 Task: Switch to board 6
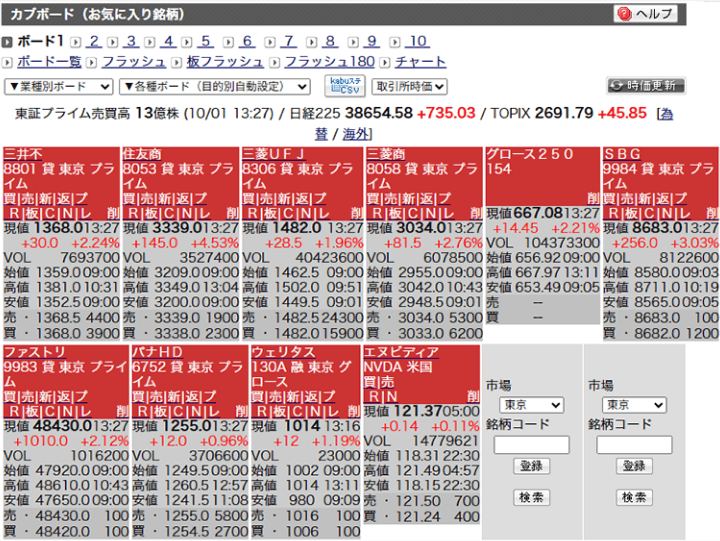247,41
